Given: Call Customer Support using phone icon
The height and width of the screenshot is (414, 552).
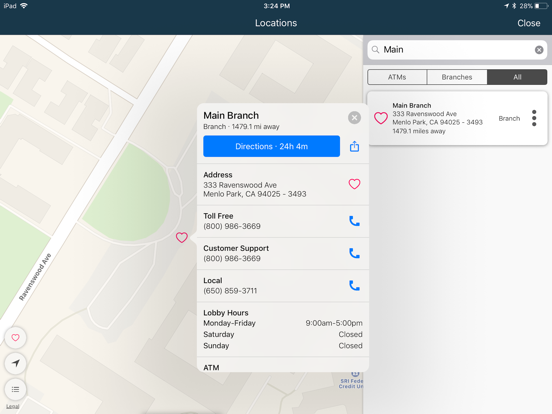Looking at the screenshot, I should (x=354, y=253).
